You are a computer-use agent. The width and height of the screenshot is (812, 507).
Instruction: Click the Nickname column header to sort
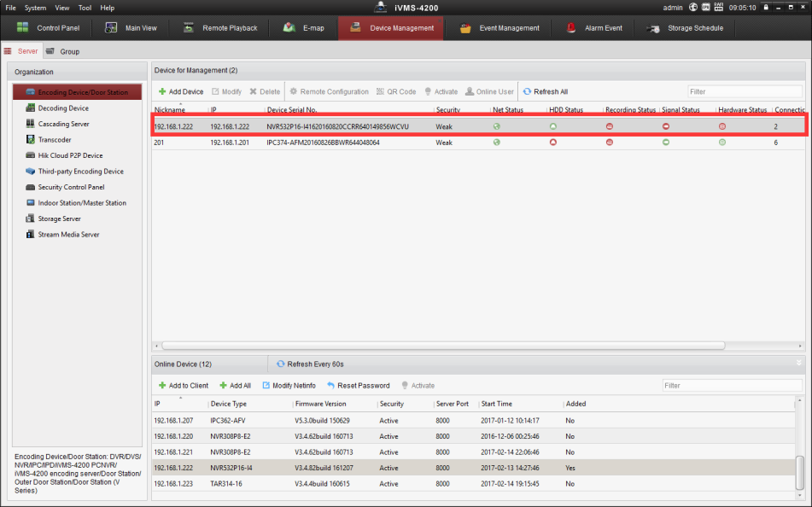pyautogui.click(x=170, y=110)
